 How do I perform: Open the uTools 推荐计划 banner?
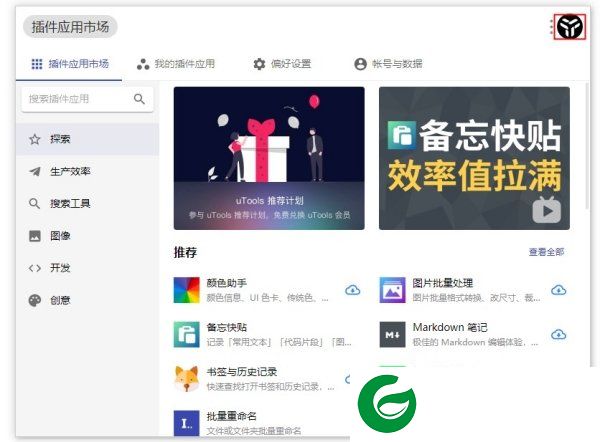coord(269,158)
